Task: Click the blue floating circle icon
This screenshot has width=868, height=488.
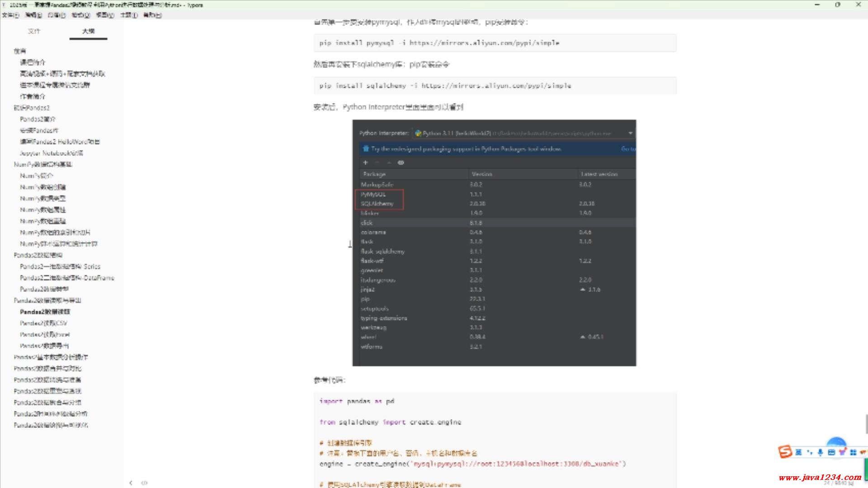Action: (x=836, y=442)
